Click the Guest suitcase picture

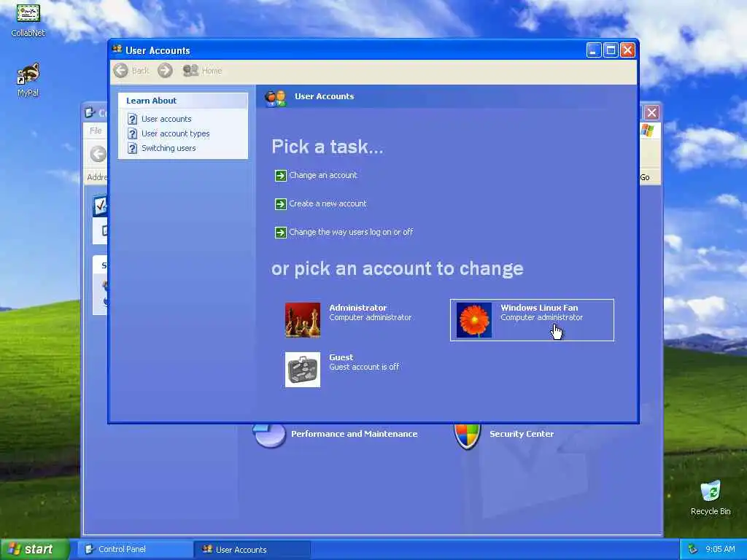coord(303,370)
